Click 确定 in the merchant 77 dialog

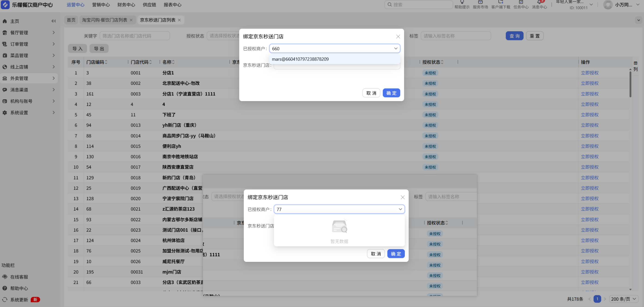pyautogui.click(x=396, y=254)
